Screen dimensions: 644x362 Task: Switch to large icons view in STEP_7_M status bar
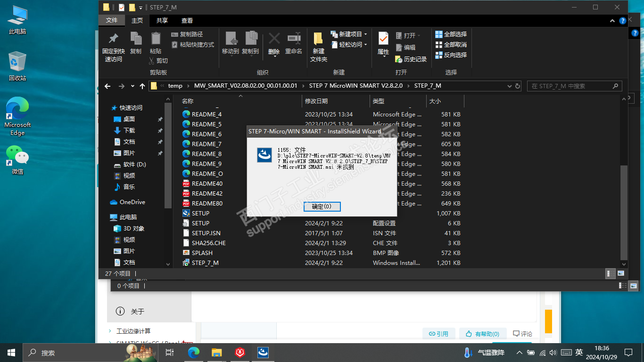[x=621, y=273]
